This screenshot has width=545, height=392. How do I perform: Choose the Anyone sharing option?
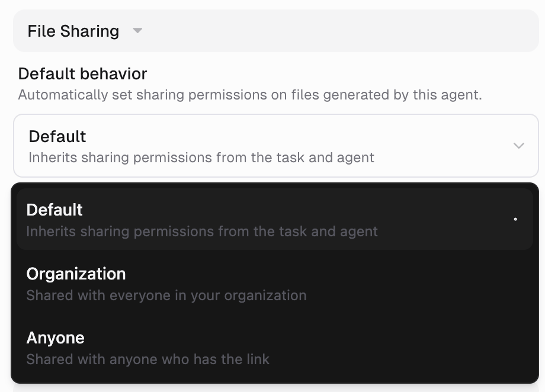[275, 348]
